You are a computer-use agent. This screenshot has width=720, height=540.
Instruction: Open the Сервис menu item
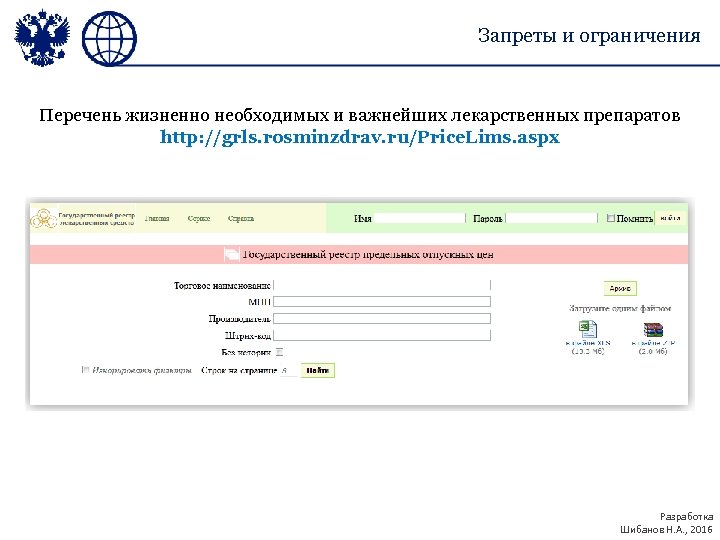point(199,219)
